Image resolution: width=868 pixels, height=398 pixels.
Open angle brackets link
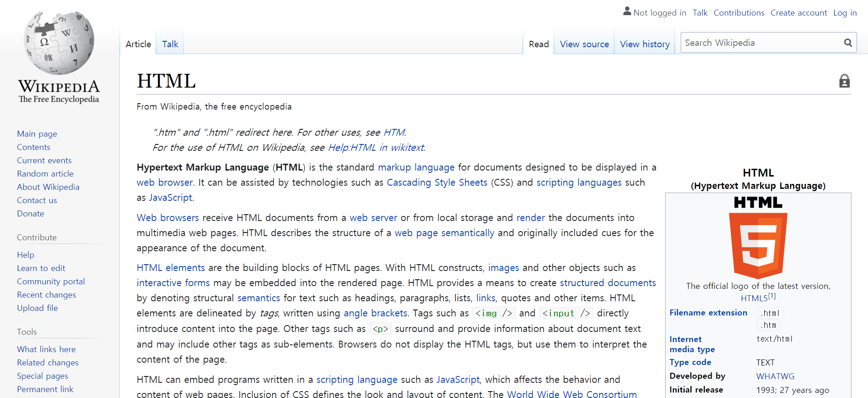coord(375,313)
